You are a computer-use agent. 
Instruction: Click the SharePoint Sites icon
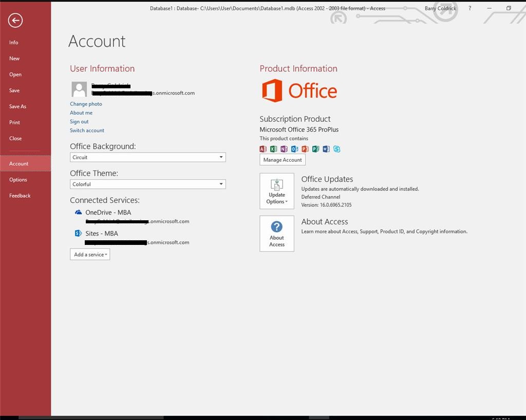coord(78,233)
